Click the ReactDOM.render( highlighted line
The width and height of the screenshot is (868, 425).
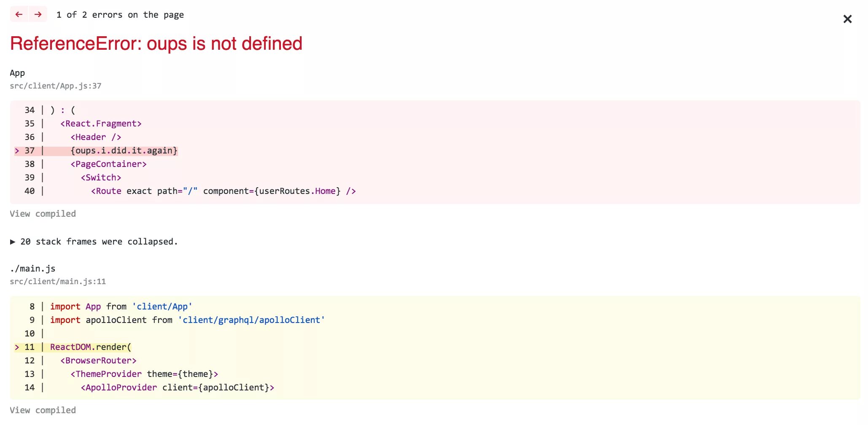pyautogui.click(x=91, y=347)
